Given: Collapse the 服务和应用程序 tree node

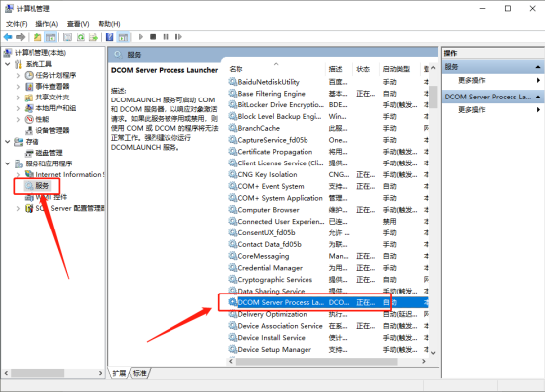Looking at the screenshot, I should 8,163.
